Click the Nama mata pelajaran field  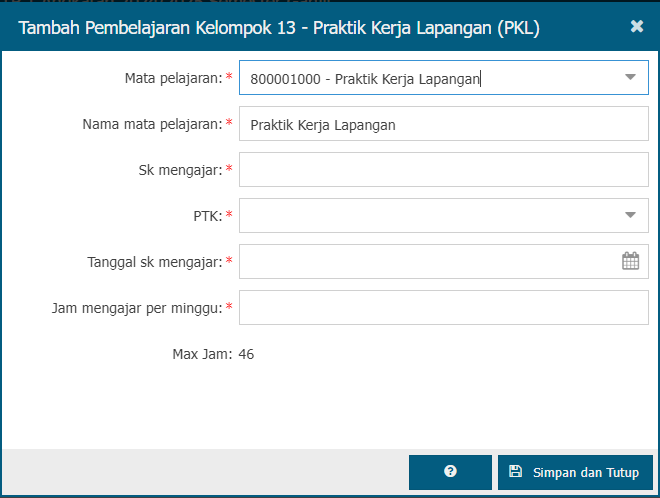pos(444,124)
